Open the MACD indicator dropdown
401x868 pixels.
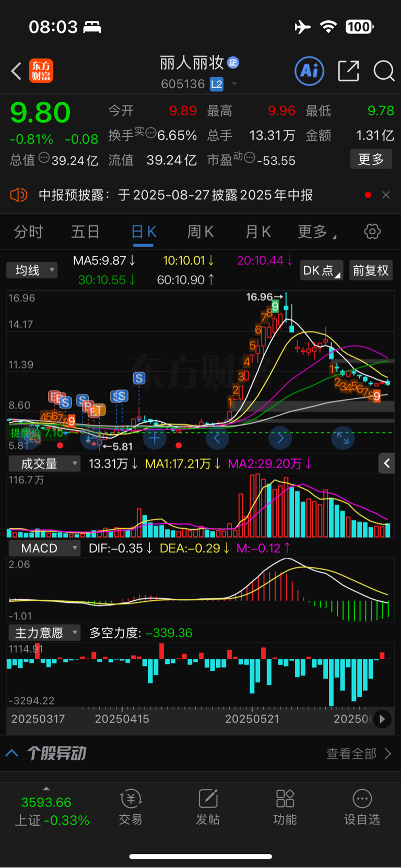44,548
